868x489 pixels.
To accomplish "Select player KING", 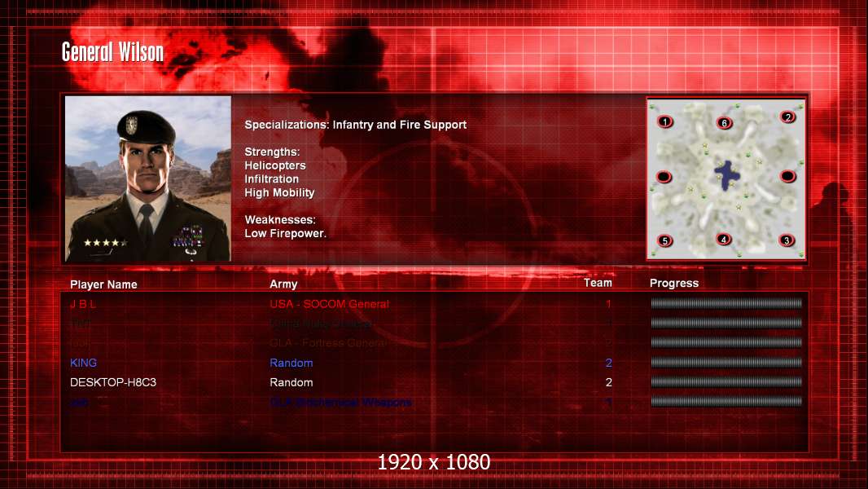I will click(x=83, y=363).
